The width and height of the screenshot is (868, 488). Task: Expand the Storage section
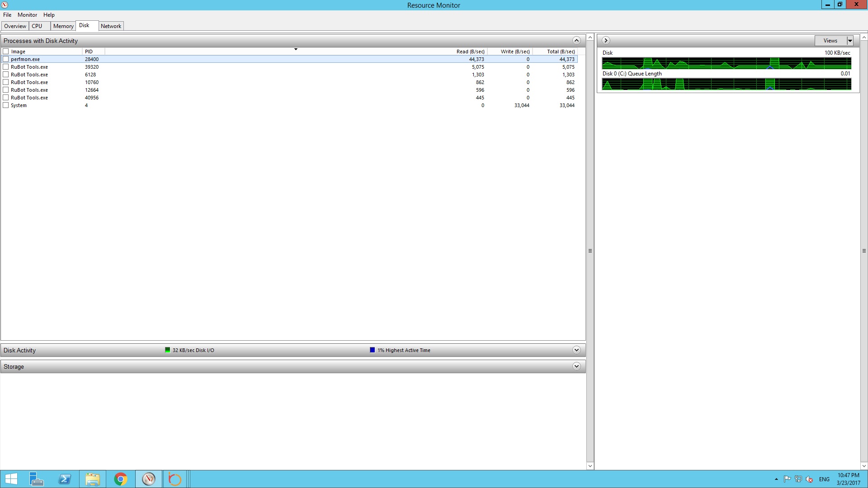tap(576, 366)
